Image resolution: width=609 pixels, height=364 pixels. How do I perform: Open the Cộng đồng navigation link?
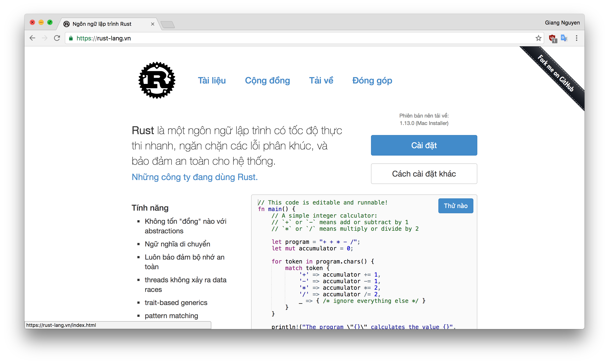pyautogui.click(x=267, y=80)
